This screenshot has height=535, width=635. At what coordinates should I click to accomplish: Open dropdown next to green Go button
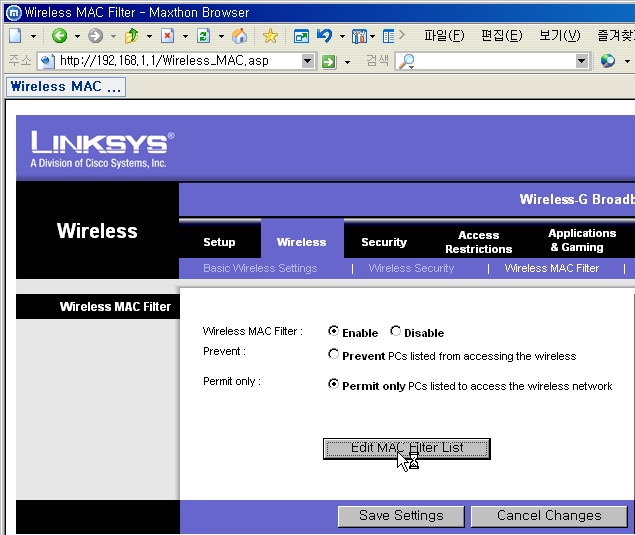tap(347, 62)
